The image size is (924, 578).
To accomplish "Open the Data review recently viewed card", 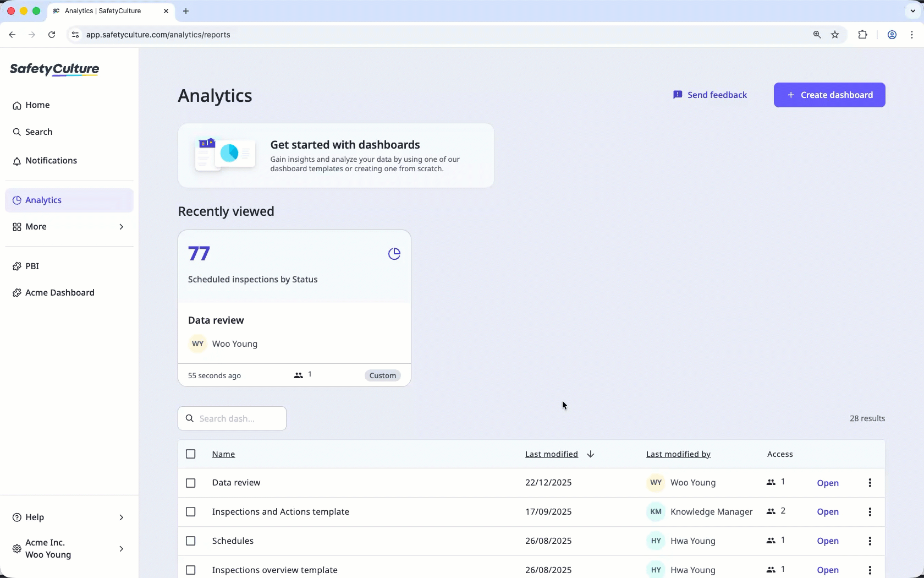I will coord(294,308).
